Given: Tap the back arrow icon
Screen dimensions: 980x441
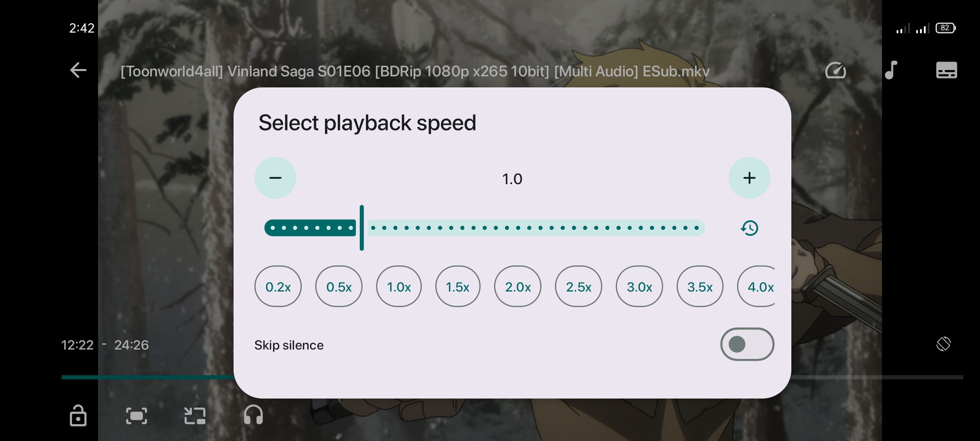Looking at the screenshot, I should point(78,70).
